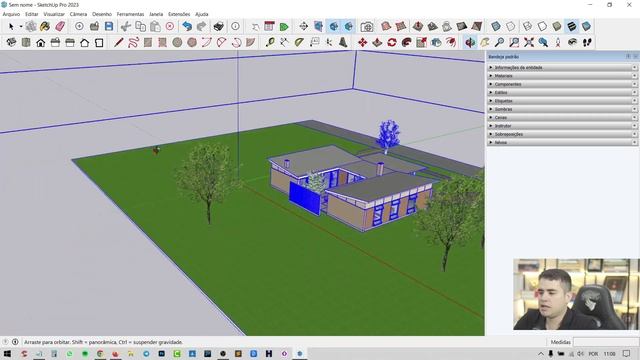Toggle the X-ray face style button

tap(496, 27)
